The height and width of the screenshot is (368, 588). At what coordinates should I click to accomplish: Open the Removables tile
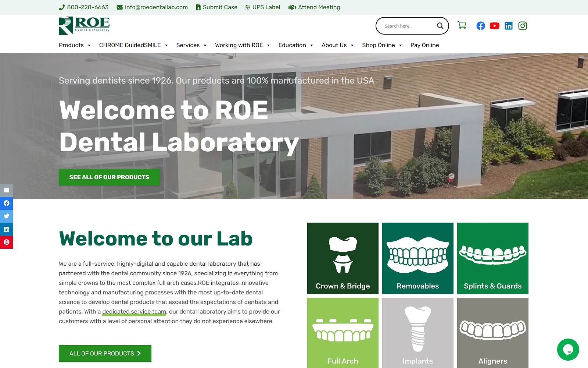(x=418, y=258)
